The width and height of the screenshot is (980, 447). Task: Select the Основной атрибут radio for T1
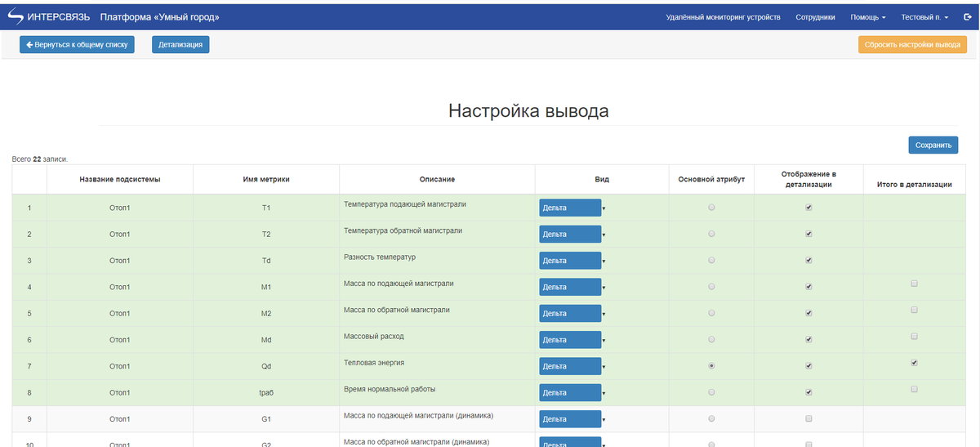(x=711, y=208)
